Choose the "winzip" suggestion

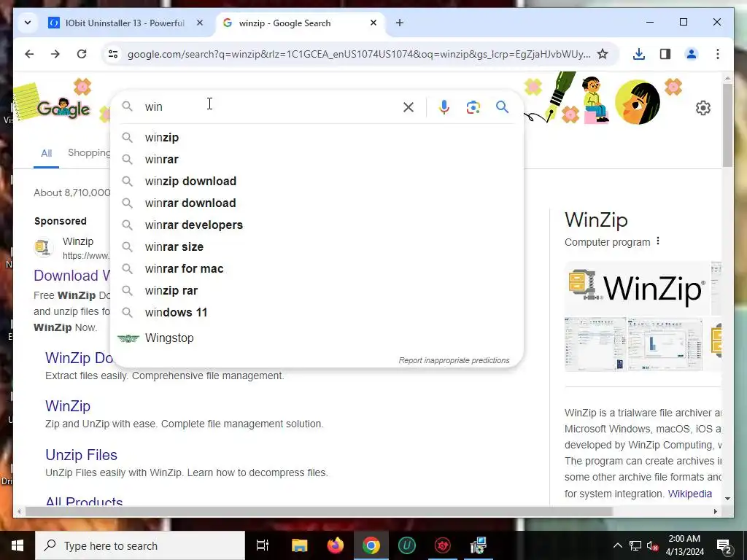point(317,138)
